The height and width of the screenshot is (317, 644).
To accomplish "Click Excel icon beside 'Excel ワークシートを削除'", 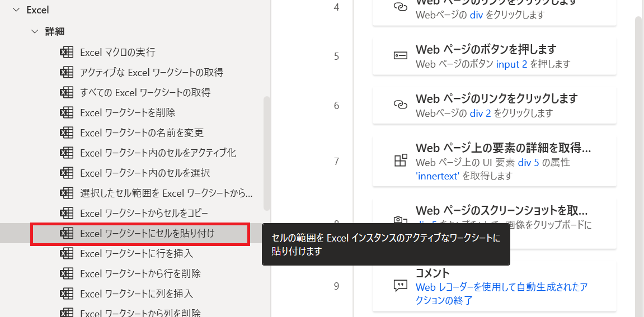I will click(x=67, y=112).
